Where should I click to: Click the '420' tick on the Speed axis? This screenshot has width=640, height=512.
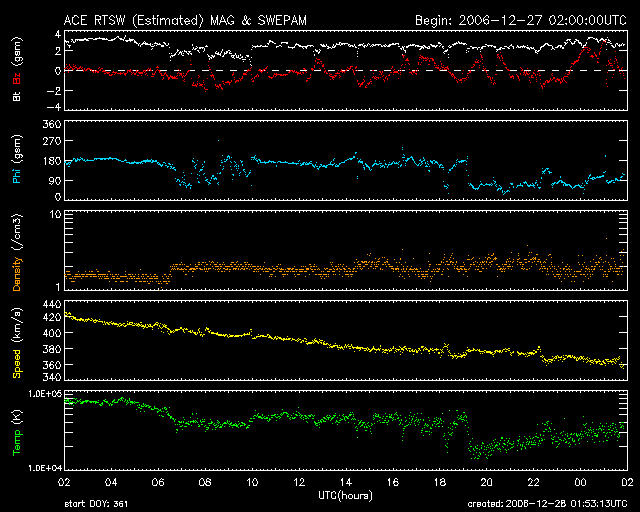(x=52, y=317)
